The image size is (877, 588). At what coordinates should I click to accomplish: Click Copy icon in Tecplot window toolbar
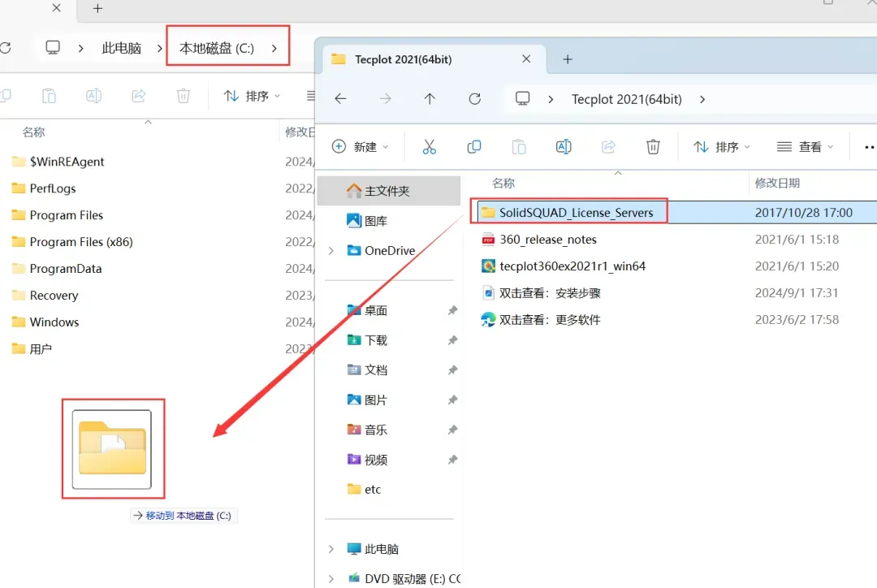[x=473, y=147]
